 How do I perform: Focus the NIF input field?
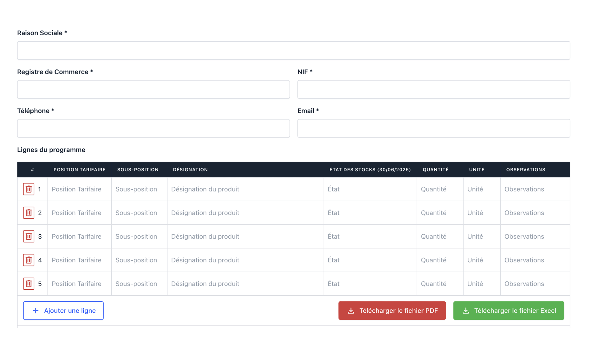pyautogui.click(x=434, y=90)
